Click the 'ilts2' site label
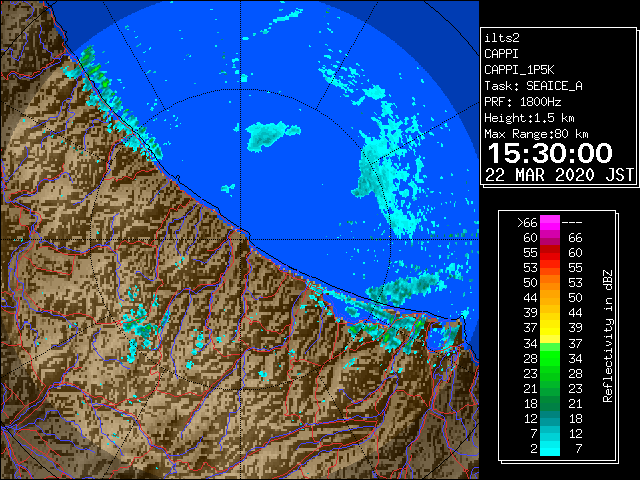The width and height of the screenshot is (640, 480). tap(502, 38)
